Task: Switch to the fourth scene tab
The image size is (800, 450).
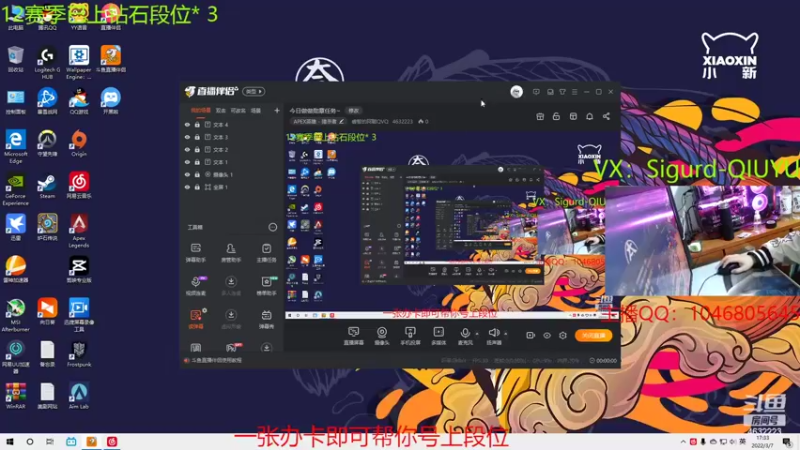Action: [x=256, y=110]
